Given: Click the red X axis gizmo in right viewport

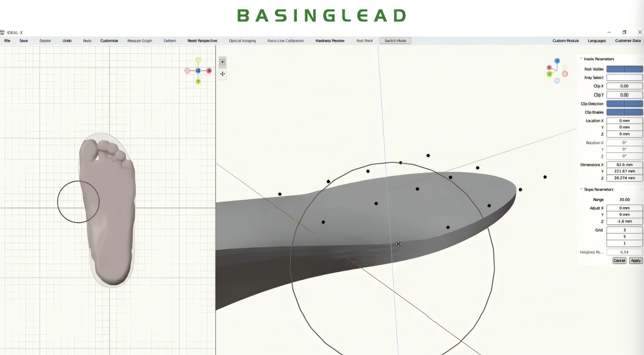Looking at the screenshot, I should 549,68.
